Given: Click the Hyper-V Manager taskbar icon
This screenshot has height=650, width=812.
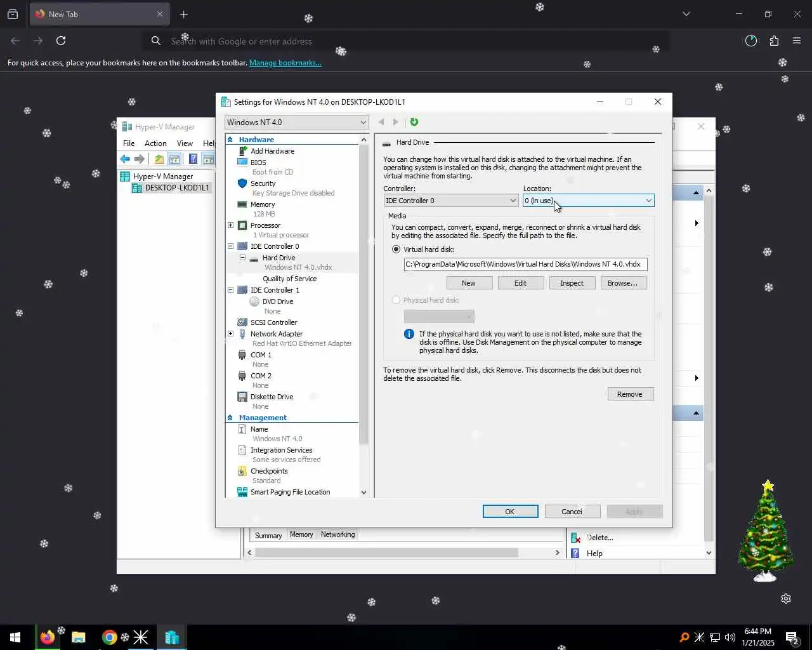Looking at the screenshot, I should pyautogui.click(x=172, y=637).
